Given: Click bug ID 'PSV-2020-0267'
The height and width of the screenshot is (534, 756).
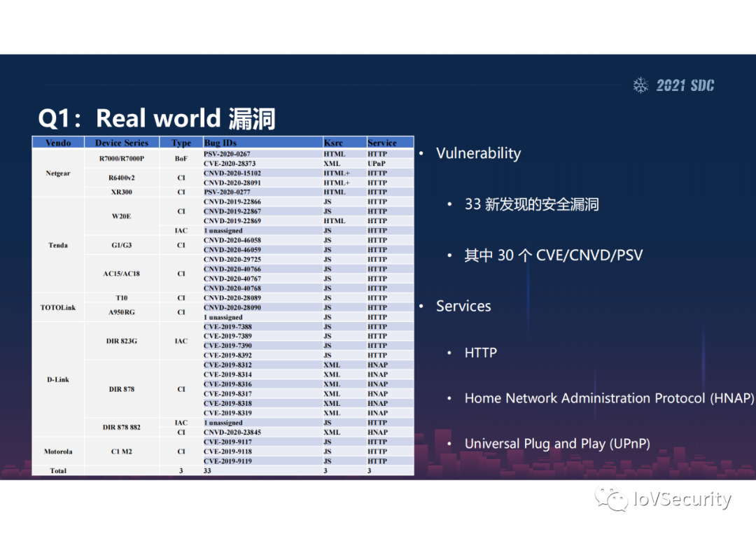Looking at the screenshot, I should coord(227,154).
